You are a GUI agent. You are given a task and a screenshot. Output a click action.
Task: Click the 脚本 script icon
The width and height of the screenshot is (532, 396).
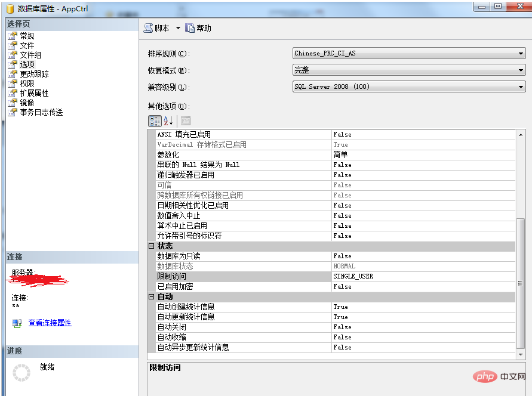[x=148, y=28]
